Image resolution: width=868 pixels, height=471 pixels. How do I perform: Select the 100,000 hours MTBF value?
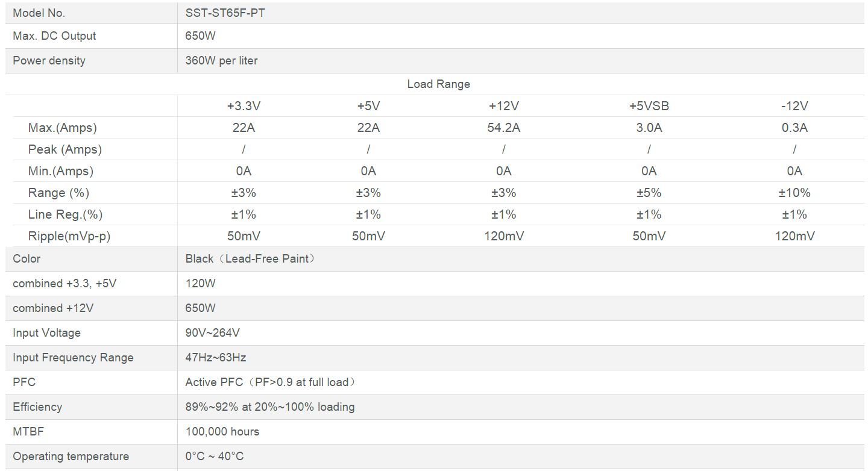tap(222, 432)
